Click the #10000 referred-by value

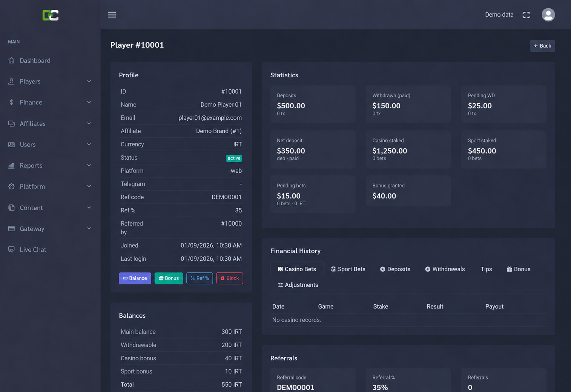tap(231, 223)
